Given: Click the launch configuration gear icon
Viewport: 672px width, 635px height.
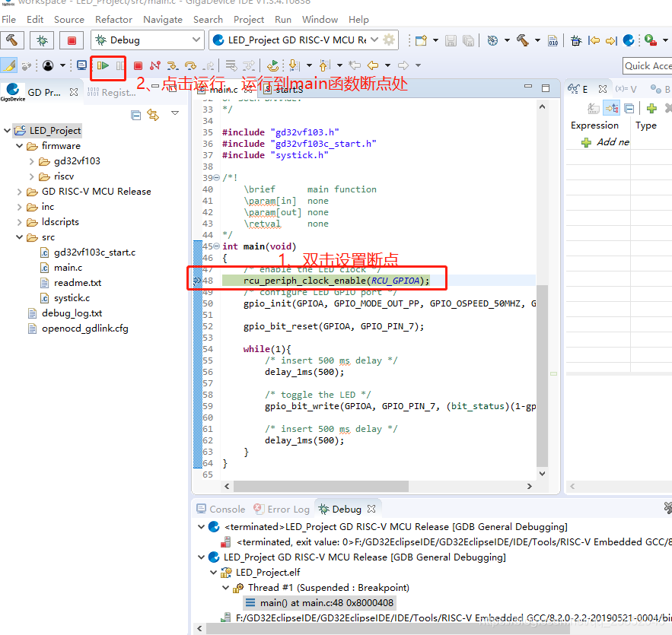Looking at the screenshot, I should (389, 40).
